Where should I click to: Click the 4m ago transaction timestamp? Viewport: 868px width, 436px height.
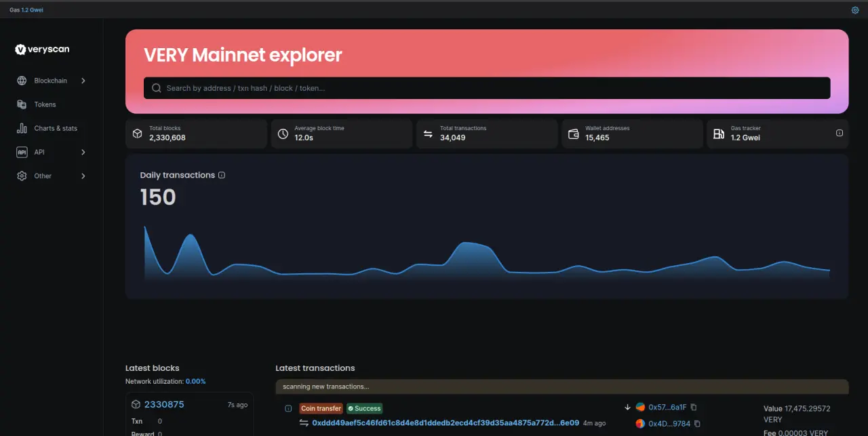(x=594, y=423)
